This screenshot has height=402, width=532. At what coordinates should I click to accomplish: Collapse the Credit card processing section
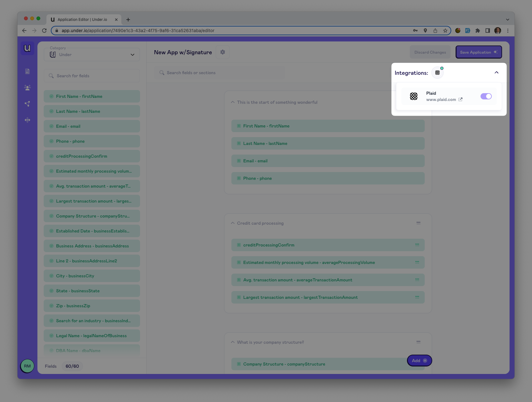[x=233, y=223]
